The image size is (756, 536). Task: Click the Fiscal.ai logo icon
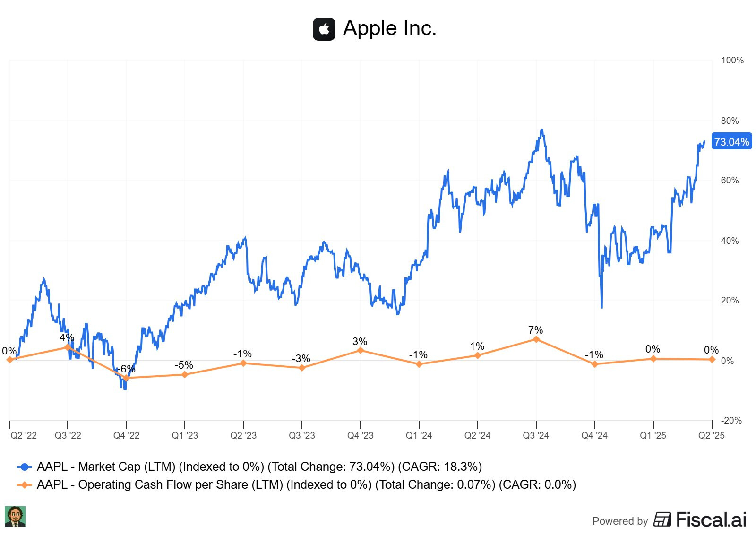coord(662,519)
